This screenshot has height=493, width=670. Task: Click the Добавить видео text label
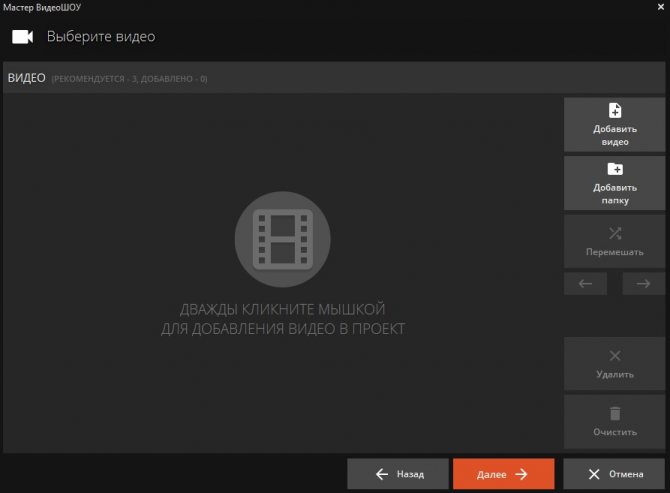(615, 135)
